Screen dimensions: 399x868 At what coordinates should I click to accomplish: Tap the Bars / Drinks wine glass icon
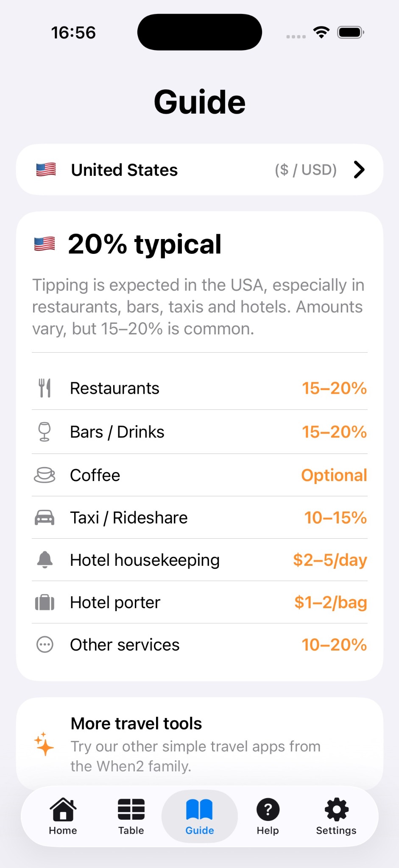tap(45, 432)
